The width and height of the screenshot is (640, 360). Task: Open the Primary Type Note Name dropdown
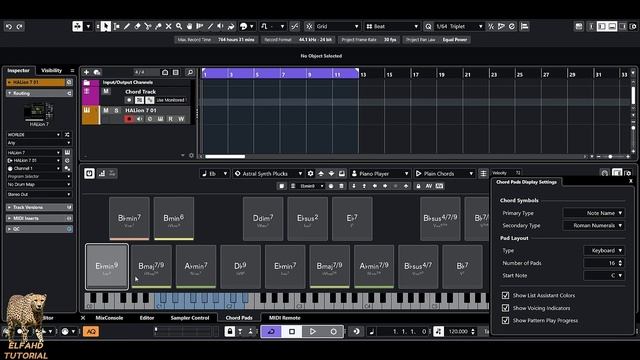[594, 213]
